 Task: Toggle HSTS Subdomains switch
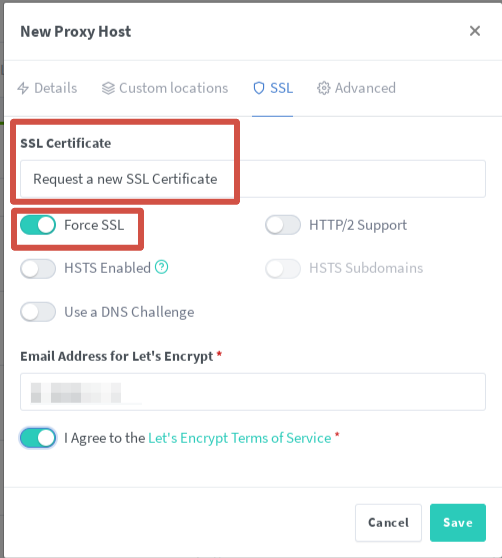[x=283, y=268]
